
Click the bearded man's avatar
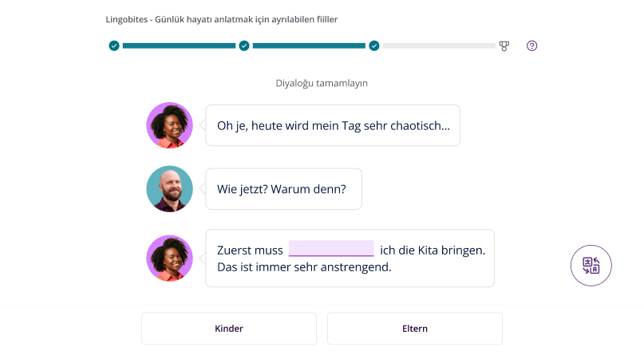point(170,189)
